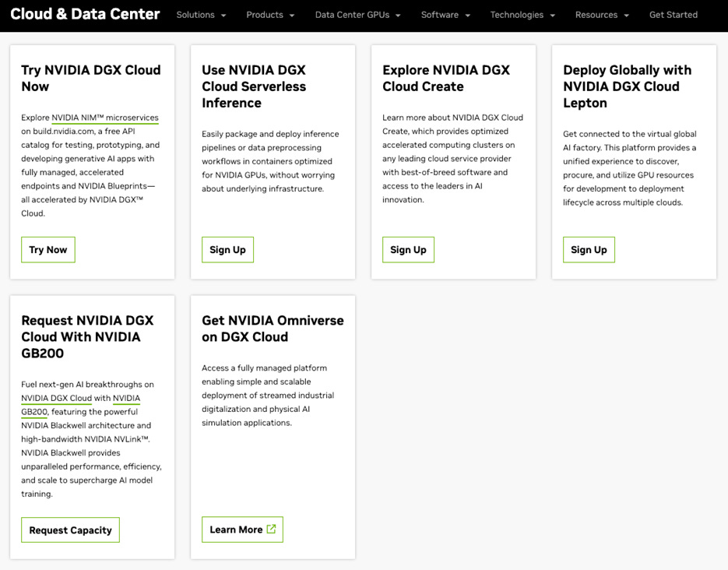Sign Up for DGX Cloud Lepton
This screenshot has height=570, width=728.
tap(589, 250)
